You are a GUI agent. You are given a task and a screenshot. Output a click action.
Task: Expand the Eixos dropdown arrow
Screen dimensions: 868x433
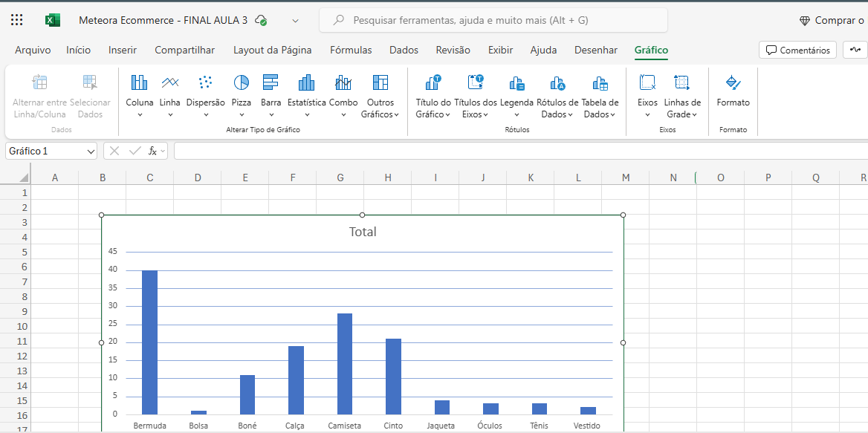[647, 115]
